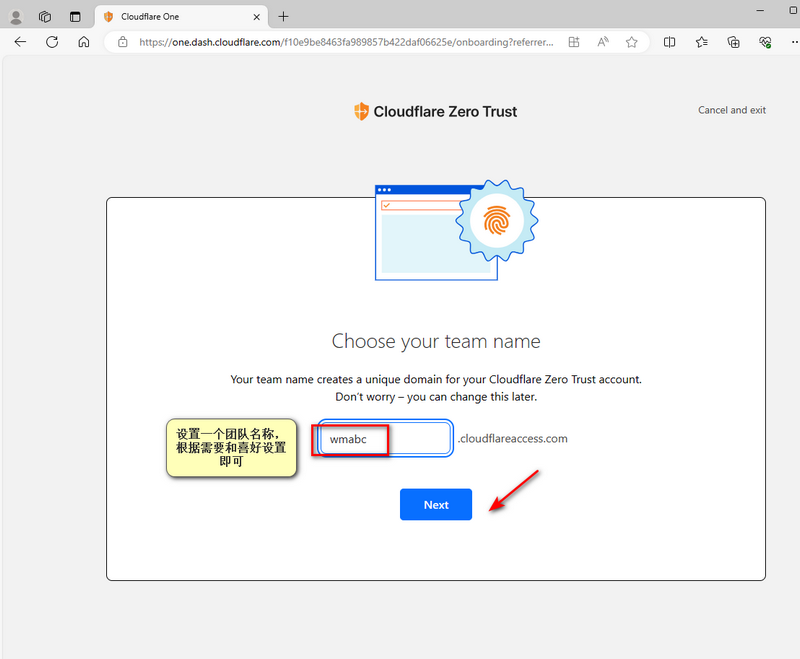
Task: Open Browser essentials heart icon
Action: click(x=765, y=42)
